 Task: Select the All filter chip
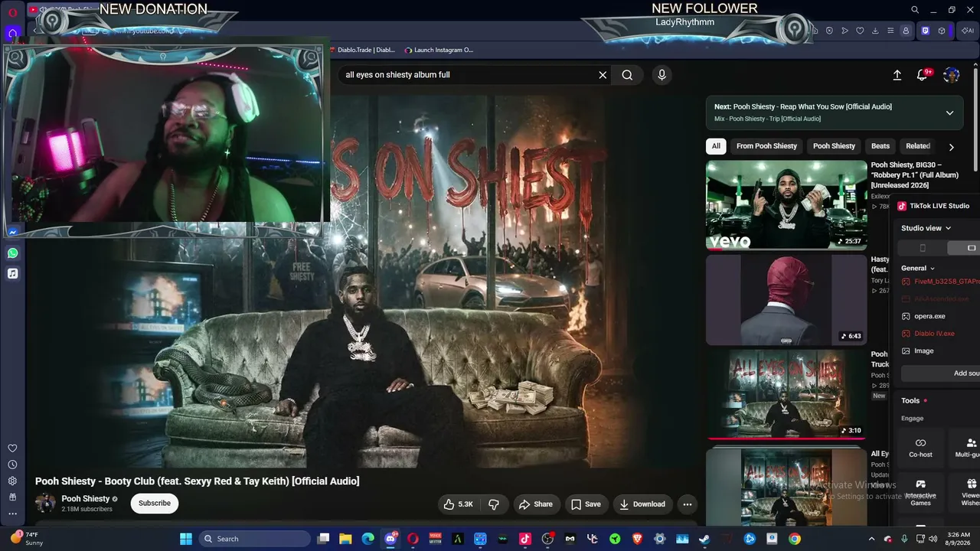716,146
